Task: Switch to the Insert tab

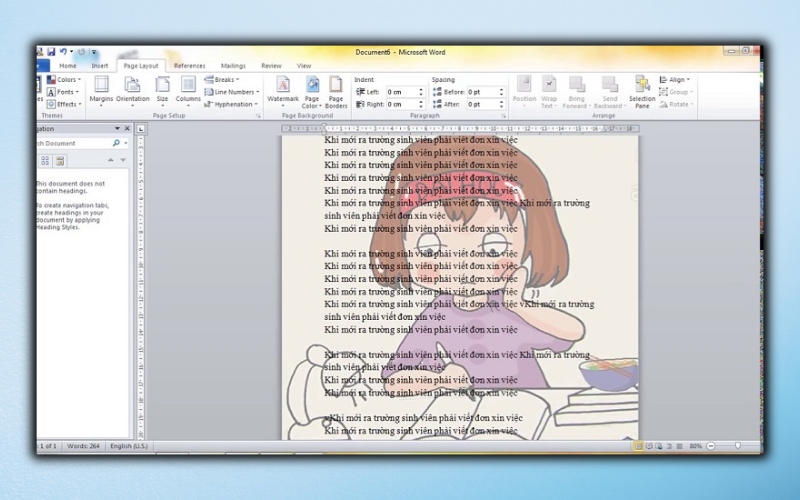Action: tap(99, 66)
